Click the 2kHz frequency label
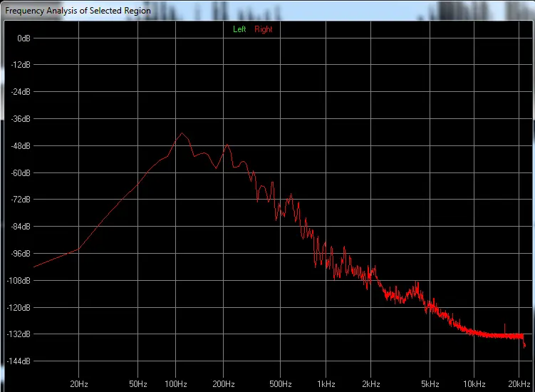This screenshot has height=392, width=535. point(371,384)
